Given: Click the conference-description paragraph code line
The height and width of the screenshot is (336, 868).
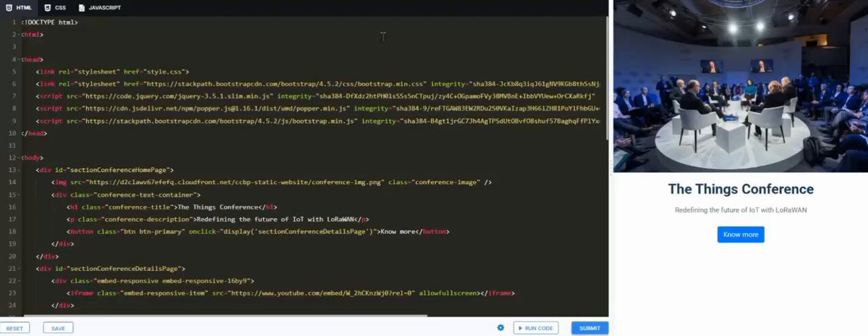Looking at the screenshot, I should click(x=218, y=219).
